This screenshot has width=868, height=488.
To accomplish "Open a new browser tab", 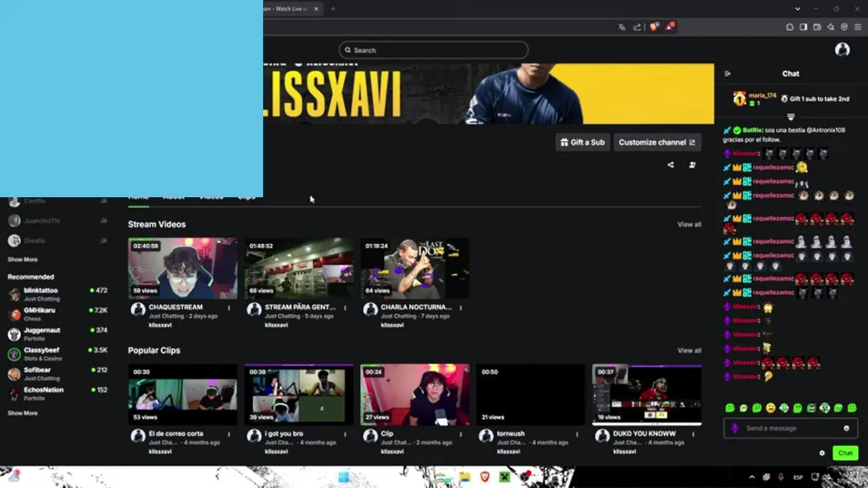I will 332,9.
